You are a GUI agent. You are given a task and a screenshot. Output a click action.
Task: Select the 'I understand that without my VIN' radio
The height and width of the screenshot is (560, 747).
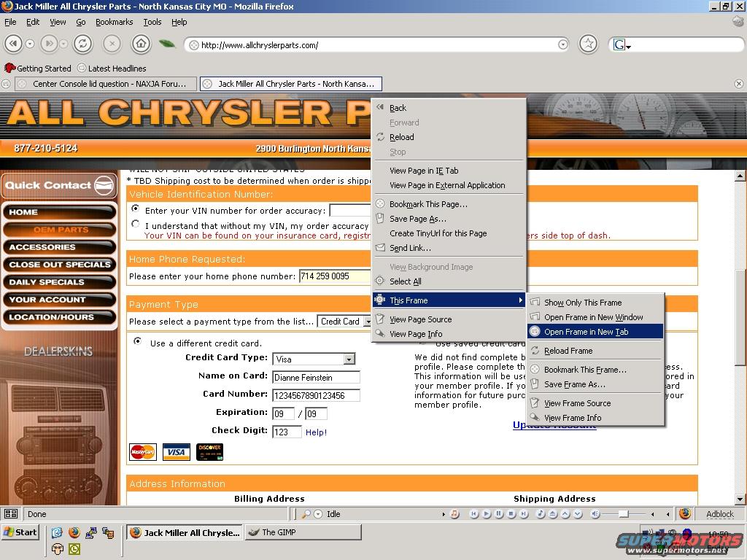[x=136, y=225]
